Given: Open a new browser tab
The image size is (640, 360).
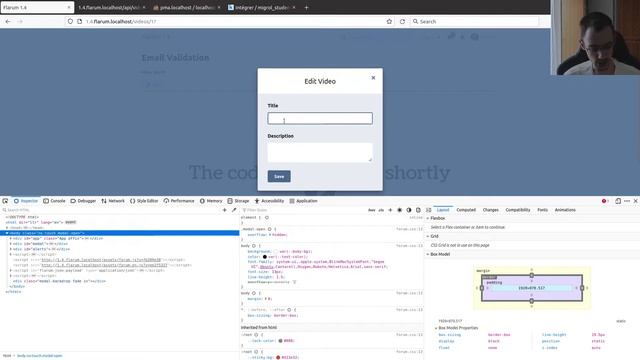Looking at the screenshot, I should coord(306,7).
